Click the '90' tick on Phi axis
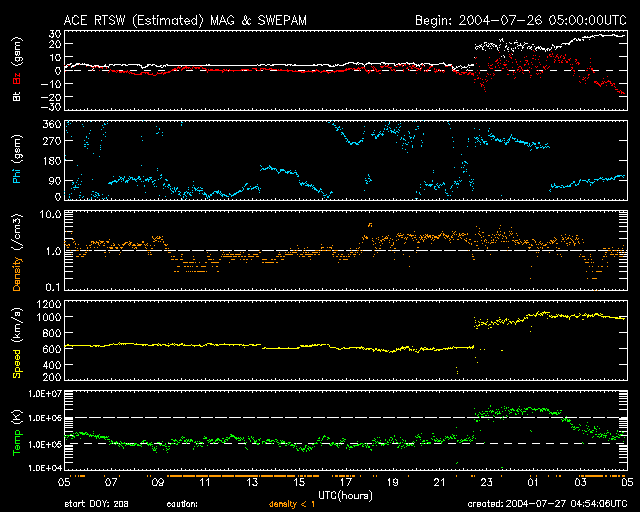 (55, 180)
